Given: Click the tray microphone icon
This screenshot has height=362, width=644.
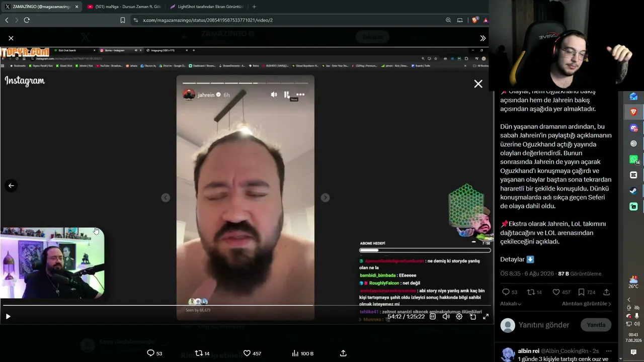Looking at the screenshot, I should coord(637,316).
